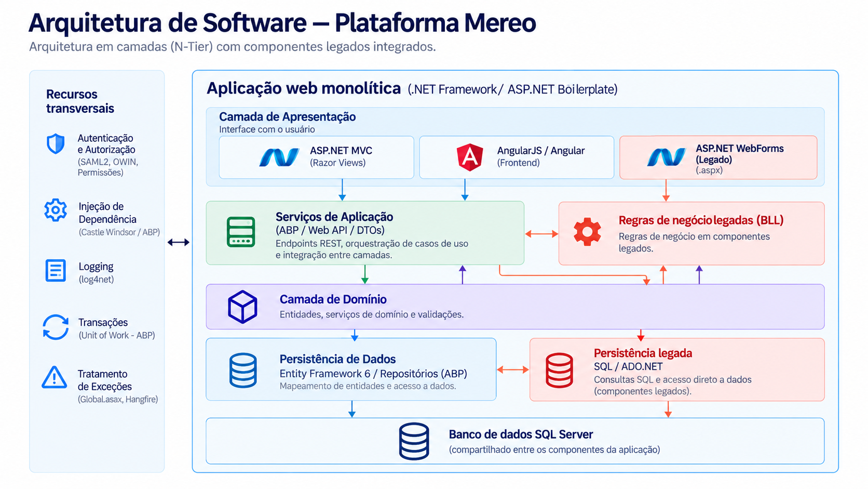Click the 'Serviços de Aplicação' title text
The image size is (868, 489).
pos(334,217)
